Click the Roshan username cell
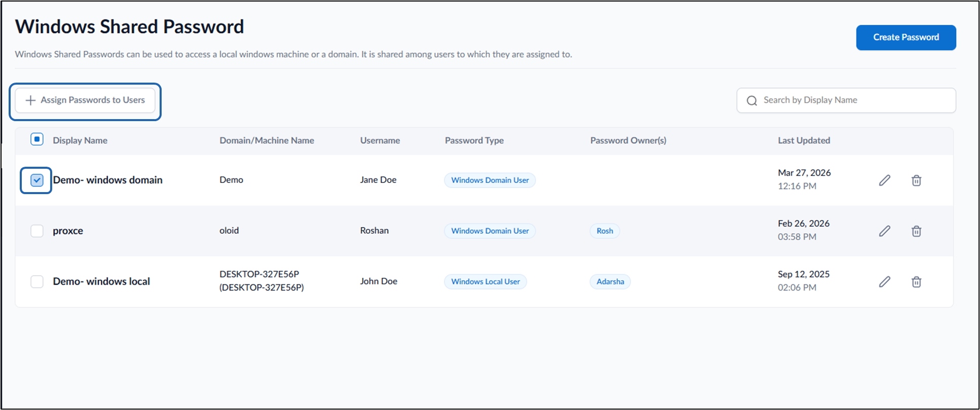The width and height of the screenshot is (980, 410). click(x=374, y=231)
